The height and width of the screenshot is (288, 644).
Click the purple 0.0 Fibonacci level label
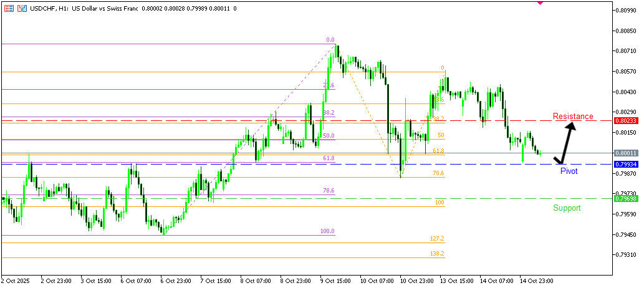coord(330,40)
